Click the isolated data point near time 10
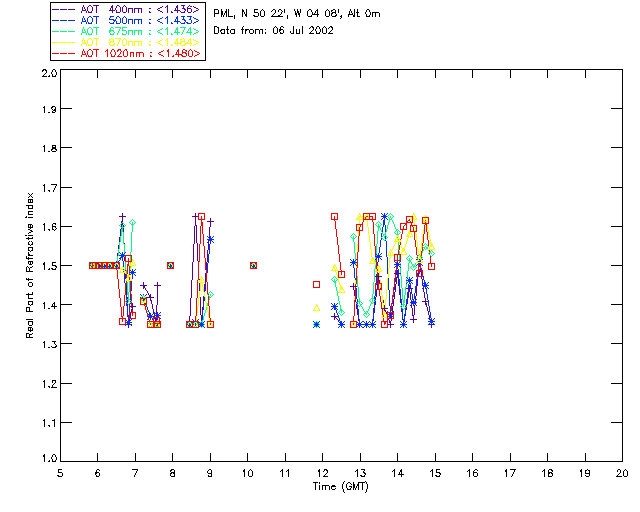This screenshot has height=512, width=640. [x=253, y=265]
